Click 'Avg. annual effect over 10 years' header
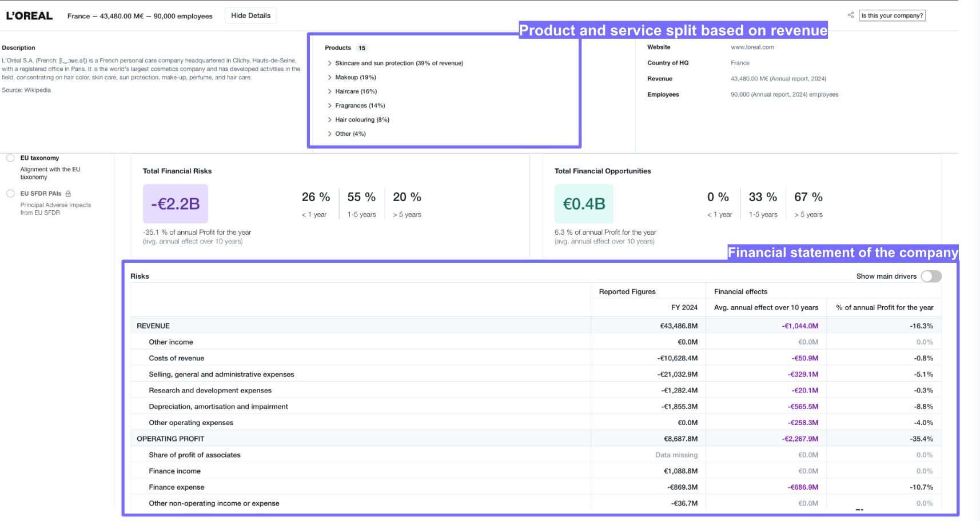Screen dimensions: 980x521 tap(766, 307)
